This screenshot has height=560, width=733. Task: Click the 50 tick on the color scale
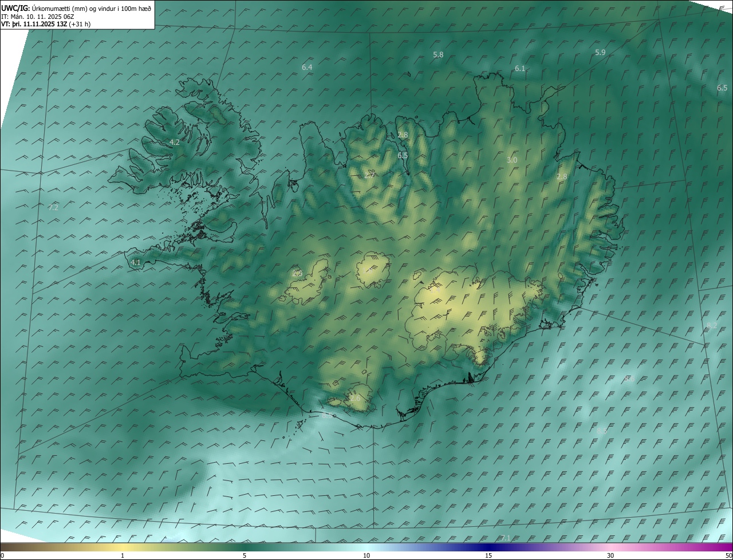(728, 556)
